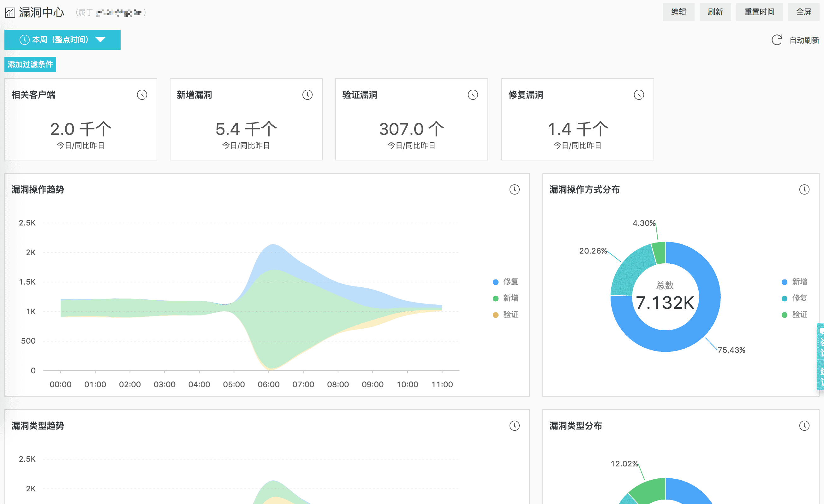Click the clock icon on 新增漏洞 card

pos(307,95)
